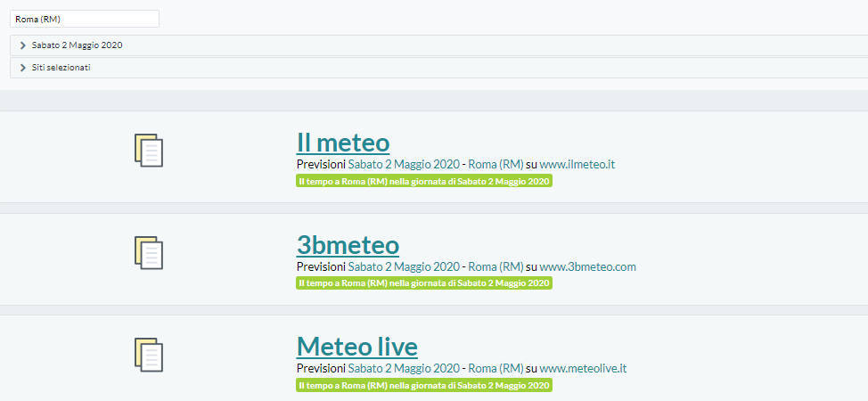
Task: Click the document icon beside Il meteo
Action: (149, 150)
